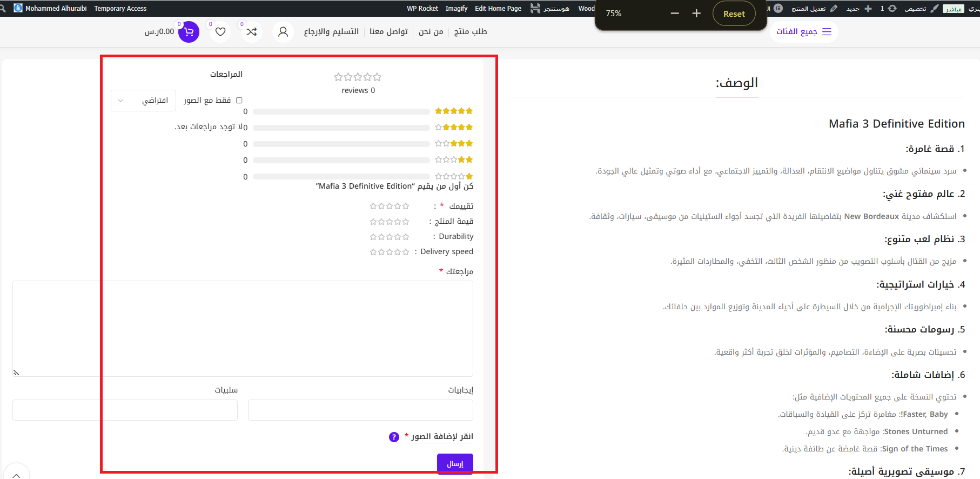
Task: Click the لا توجد مراجعات بعد message
Action: [x=209, y=127]
